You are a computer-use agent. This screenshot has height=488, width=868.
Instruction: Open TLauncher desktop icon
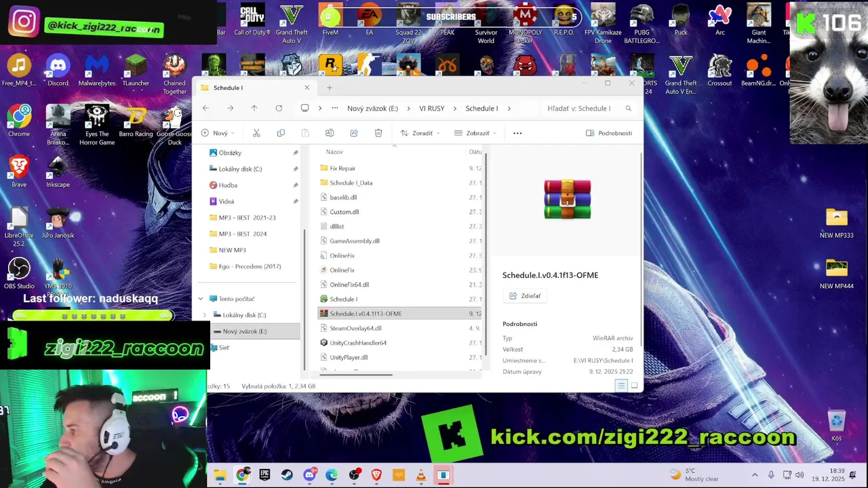(136, 70)
